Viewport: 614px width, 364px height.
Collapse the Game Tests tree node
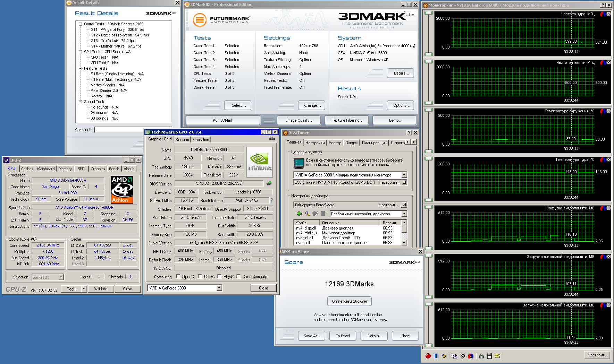point(80,24)
